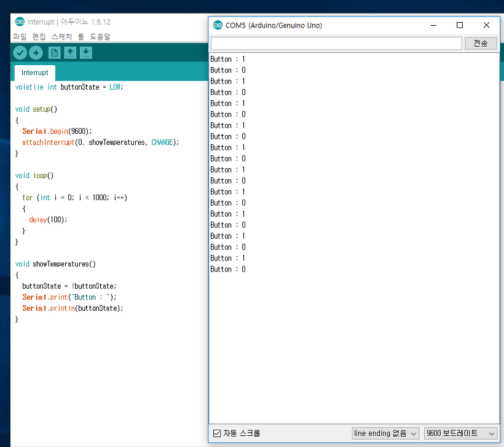Maximize the COM5 serial monitor window
Image resolution: width=504 pixels, height=447 pixels.
click(460, 25)
